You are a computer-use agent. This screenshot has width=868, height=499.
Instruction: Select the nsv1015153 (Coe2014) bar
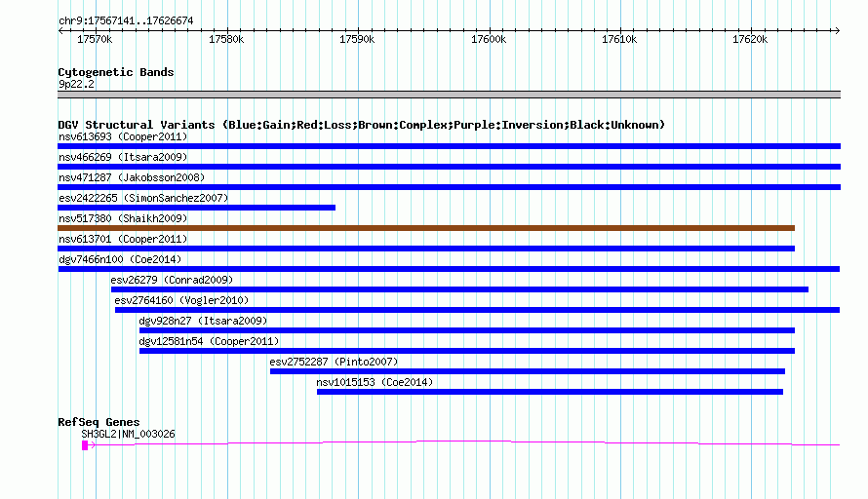coord(550,392)
